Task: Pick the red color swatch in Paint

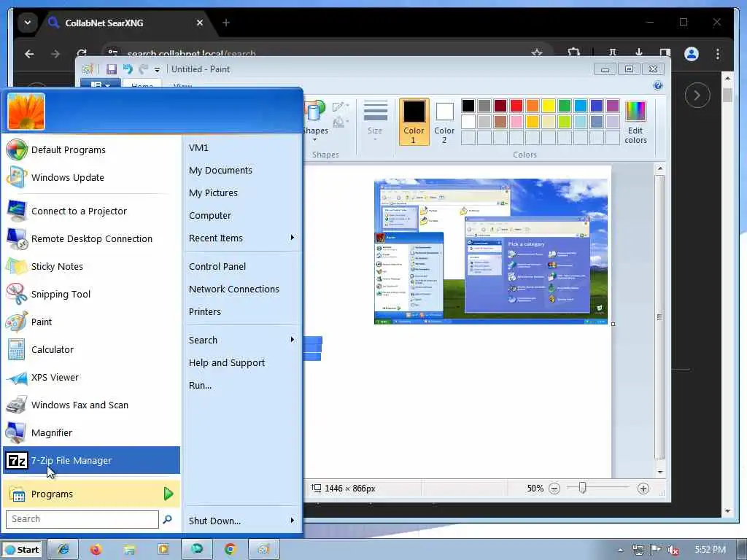Action: [x=516, y=105]
